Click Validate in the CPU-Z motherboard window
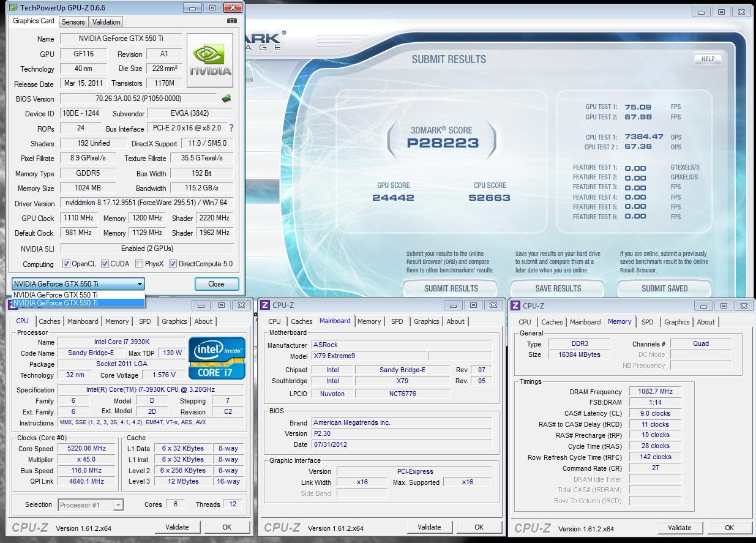The image size is (756, 543). coord(429,527)
